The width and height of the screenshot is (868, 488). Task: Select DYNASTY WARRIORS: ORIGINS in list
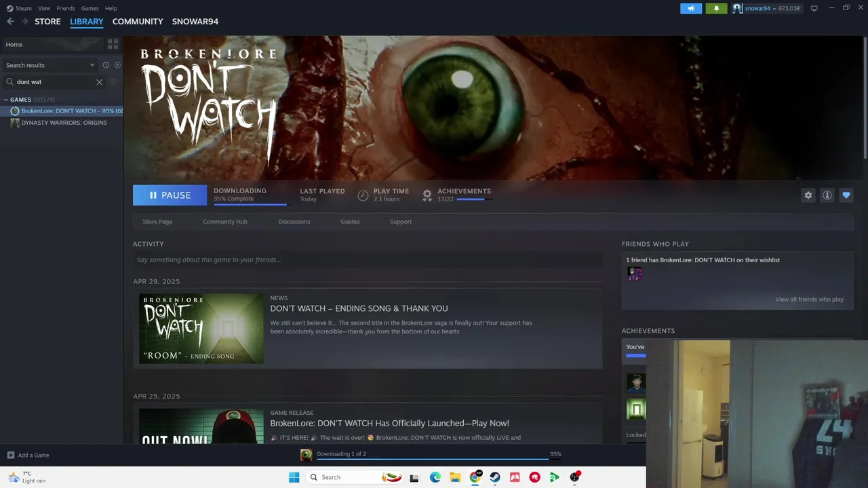[x=64, y=123]
